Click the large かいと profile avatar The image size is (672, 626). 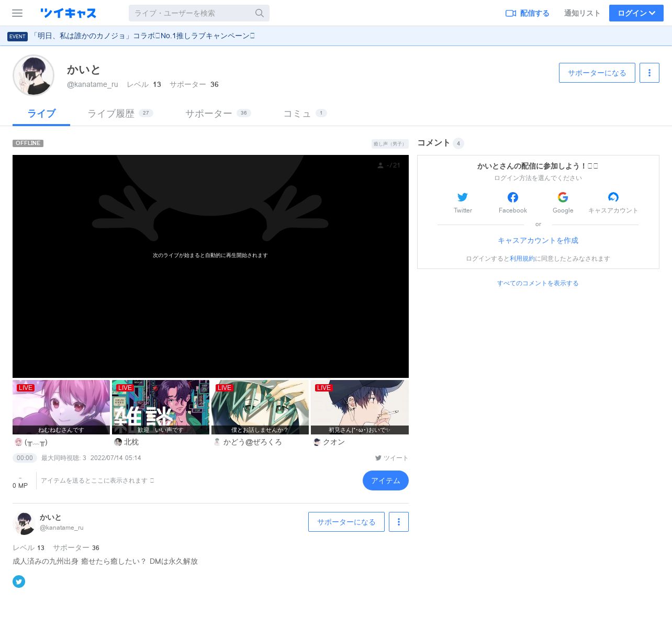(33, 75)
